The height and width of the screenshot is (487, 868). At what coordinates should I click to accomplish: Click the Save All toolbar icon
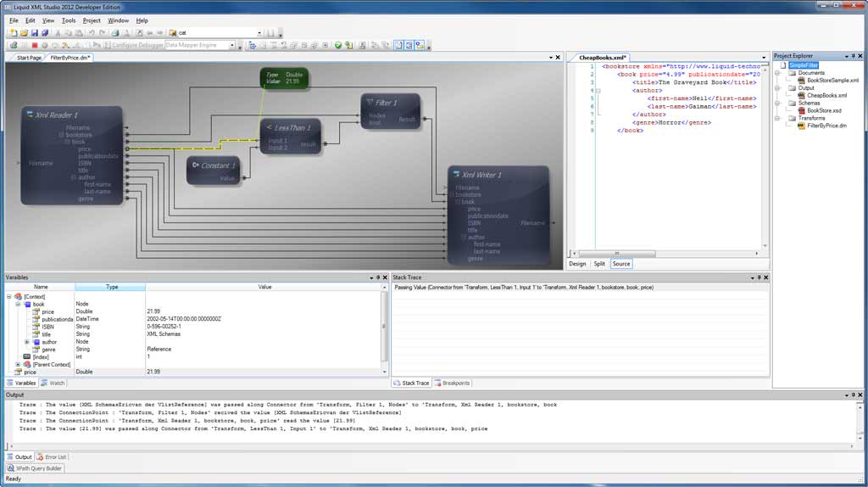(45, 33)
